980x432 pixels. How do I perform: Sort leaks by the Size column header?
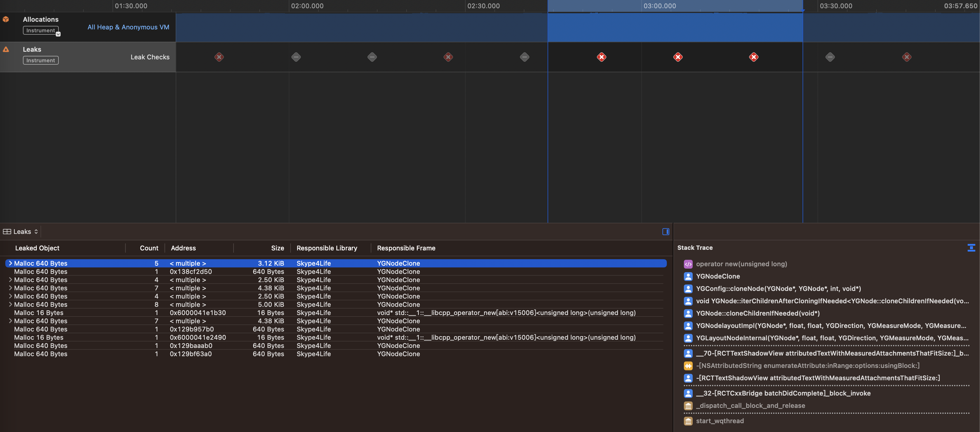277,248
